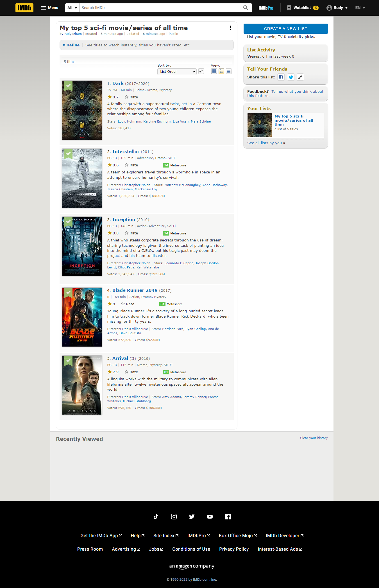Toggle watchlist ribbon on Dark poster
The width and height of the screenshot is (379, 588).
[x=68, y=85]
